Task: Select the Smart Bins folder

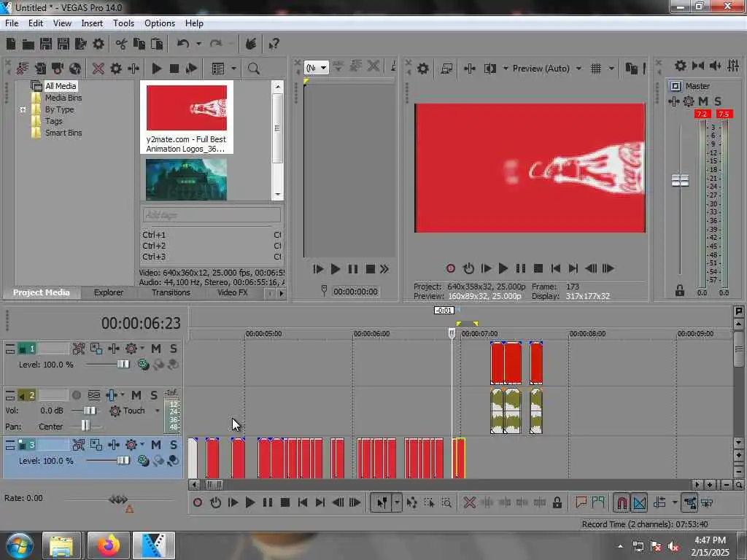Action: click(63, 133)
